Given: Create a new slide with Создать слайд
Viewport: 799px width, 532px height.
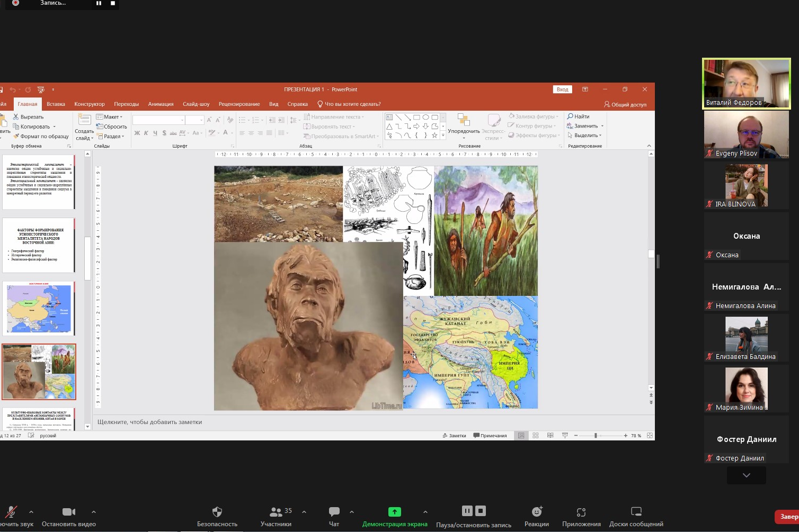Looking at the screenshot, I should 84,127.
